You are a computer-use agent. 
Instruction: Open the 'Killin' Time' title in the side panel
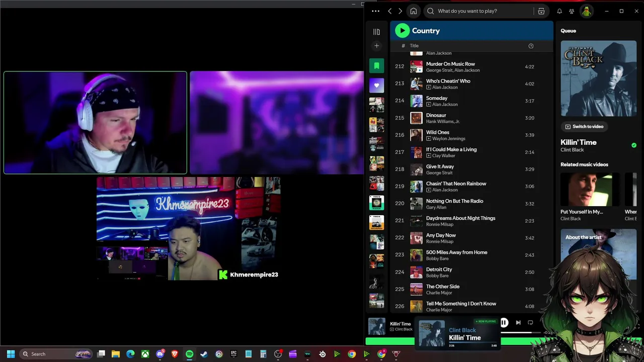tap(579, 142)
